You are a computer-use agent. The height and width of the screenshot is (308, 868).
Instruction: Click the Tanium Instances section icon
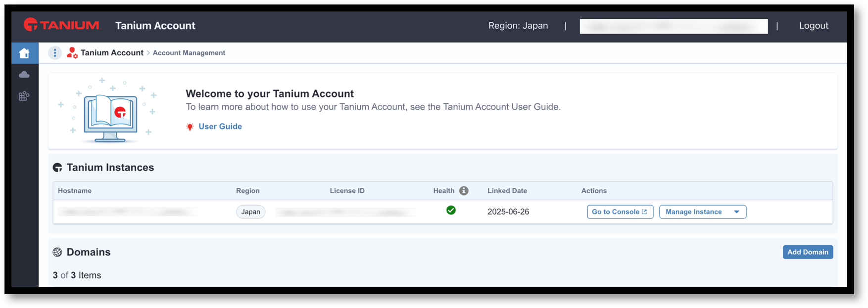click(x=57, y=168)
